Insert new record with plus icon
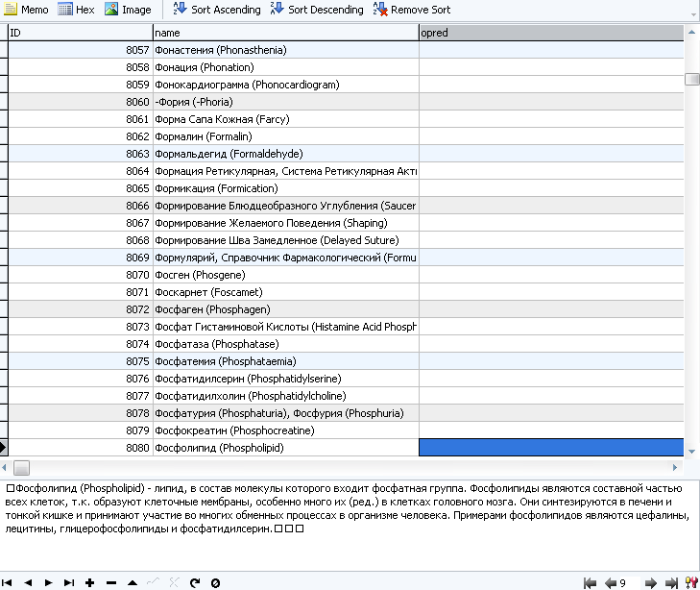The height and width of the screenshot is (590, 700). click(x=89, y=582)
